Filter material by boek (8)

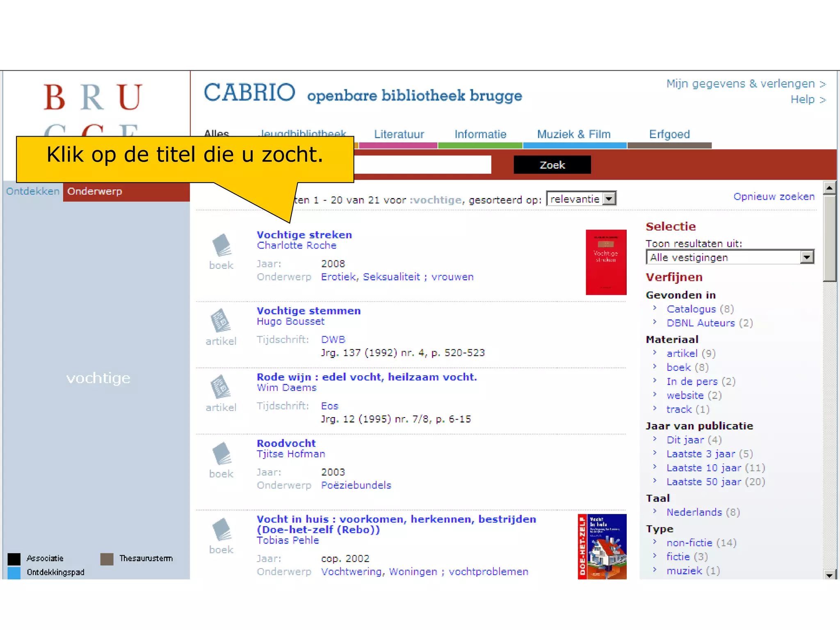point(687,367)
